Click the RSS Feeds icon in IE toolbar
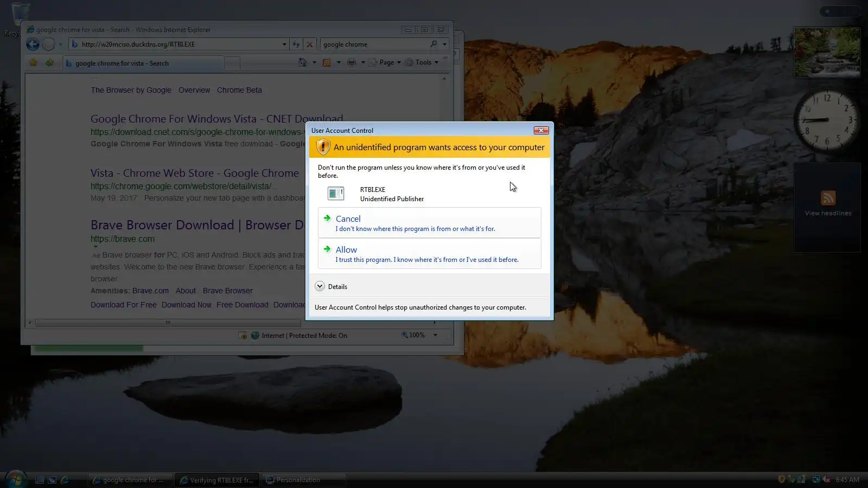 [327, 62]
